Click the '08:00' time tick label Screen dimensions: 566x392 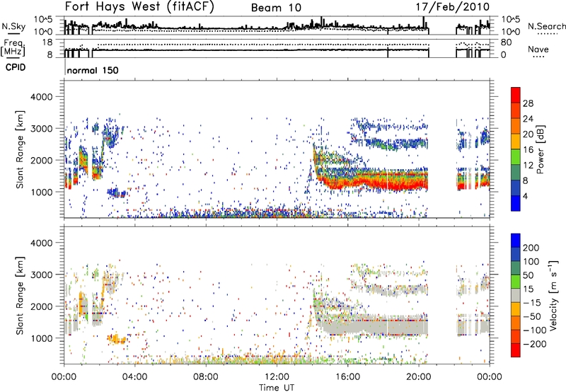(x=205, y=377)
